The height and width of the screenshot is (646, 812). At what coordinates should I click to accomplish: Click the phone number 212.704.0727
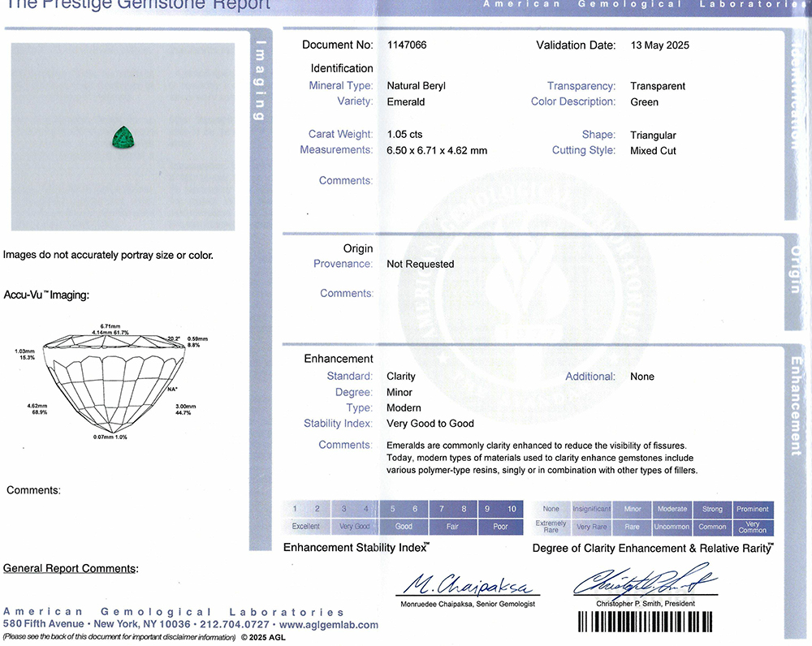click(235, 624)
